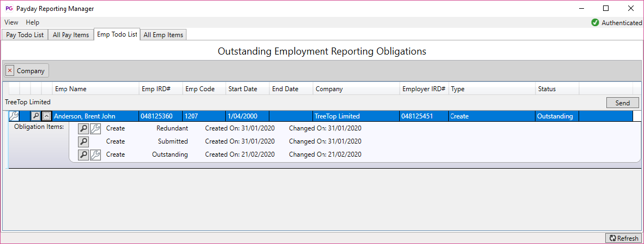Click the Outstanding text in Obligation Items

pos(170,154)
